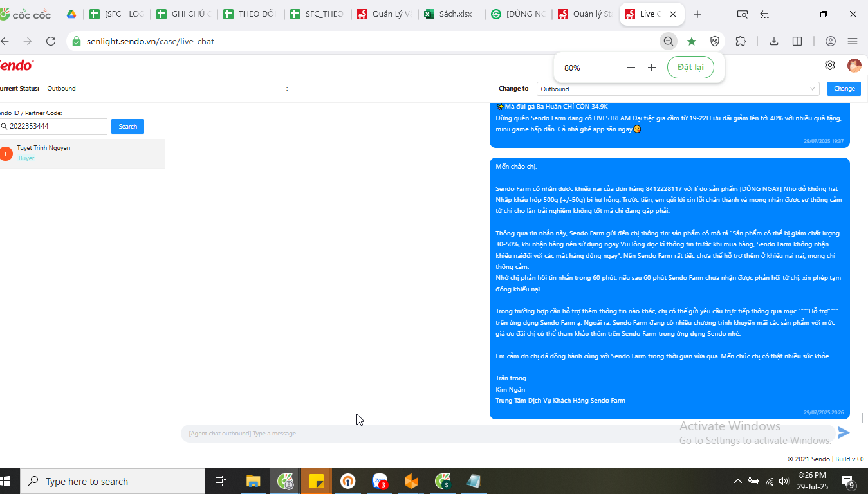The image size is (868, 494).
Task: Open the browser profile account icon
Action: tap(831, 41)
